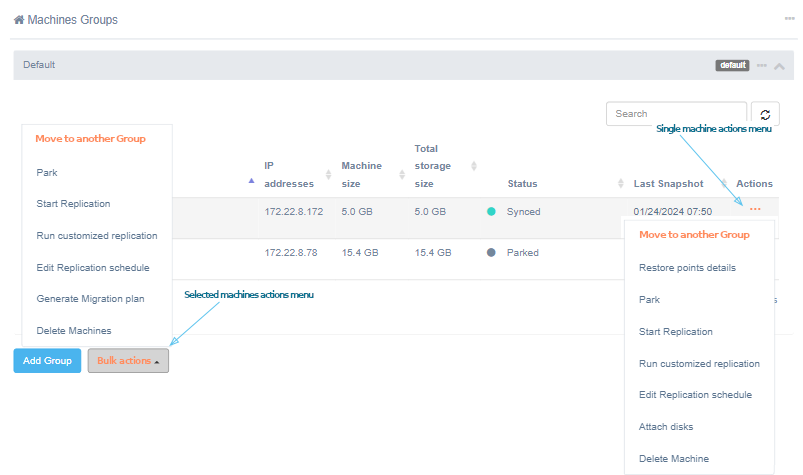Viewport: 803px width, 475px height.
Task: Click the home icon next to Machines Groups
Action: click(x=19, y=20)
